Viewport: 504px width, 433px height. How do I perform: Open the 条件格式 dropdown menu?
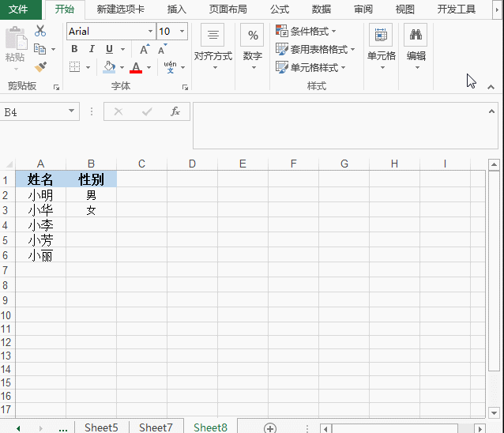pos(307,31)
